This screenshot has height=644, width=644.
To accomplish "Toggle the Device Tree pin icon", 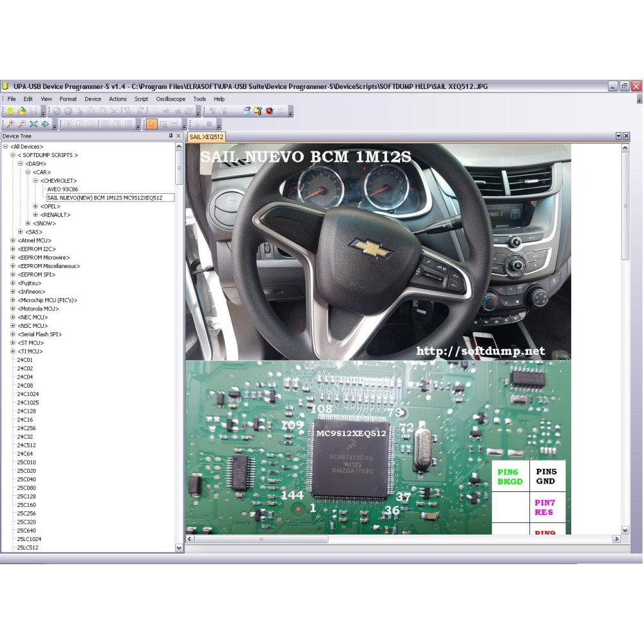I will [171, 136].
